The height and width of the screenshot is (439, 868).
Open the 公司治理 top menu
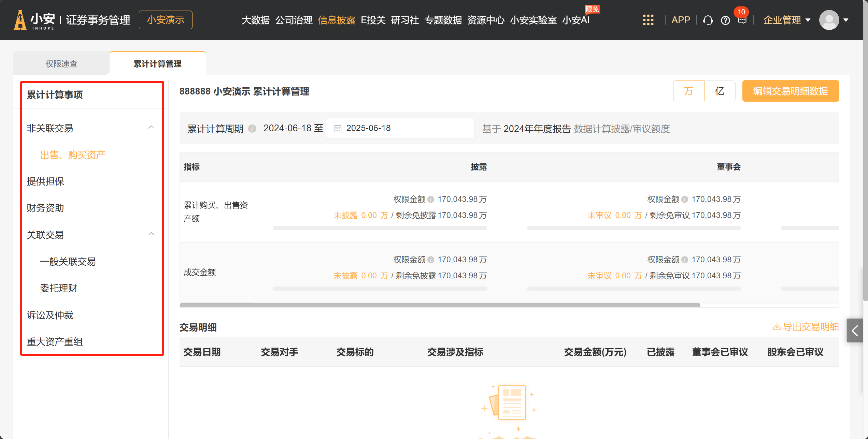(x=294, y=20)
